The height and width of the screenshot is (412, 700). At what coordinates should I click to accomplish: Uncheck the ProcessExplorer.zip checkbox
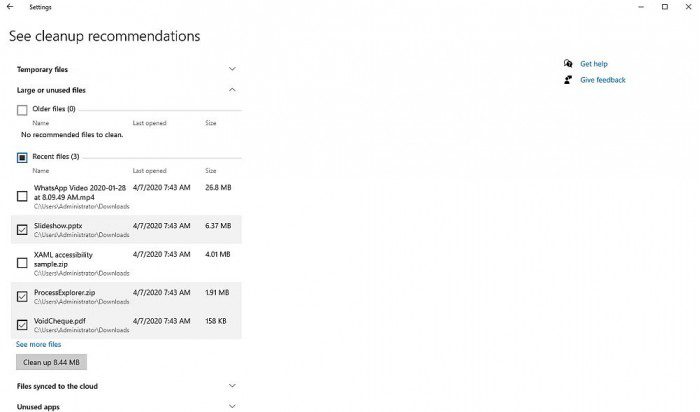[x=22, y=296]
